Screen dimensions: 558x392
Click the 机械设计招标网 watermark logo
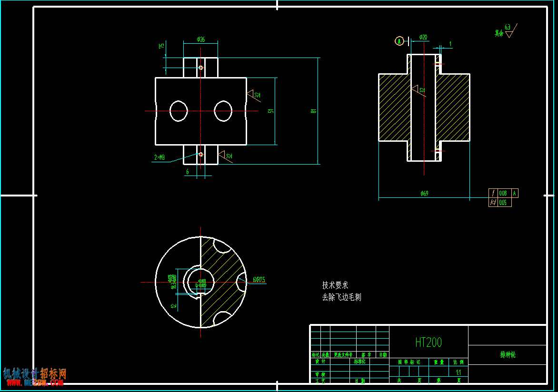click(x=35, y=373)
